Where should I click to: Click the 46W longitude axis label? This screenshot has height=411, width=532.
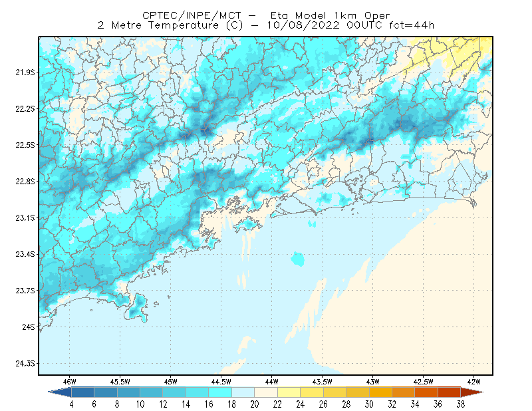point(69,382)
